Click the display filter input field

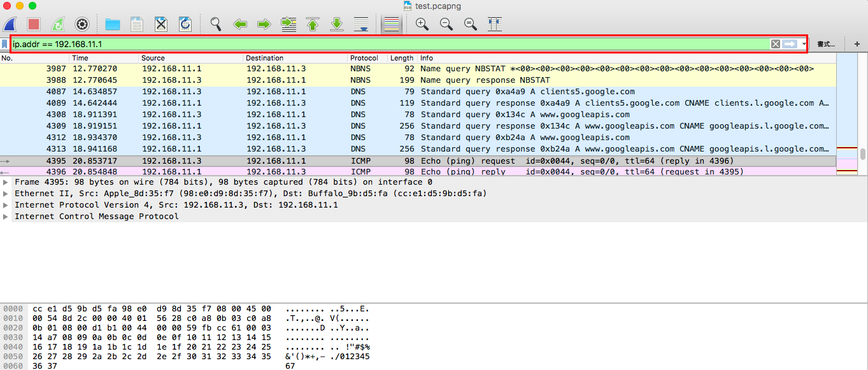tap(390, 44)
